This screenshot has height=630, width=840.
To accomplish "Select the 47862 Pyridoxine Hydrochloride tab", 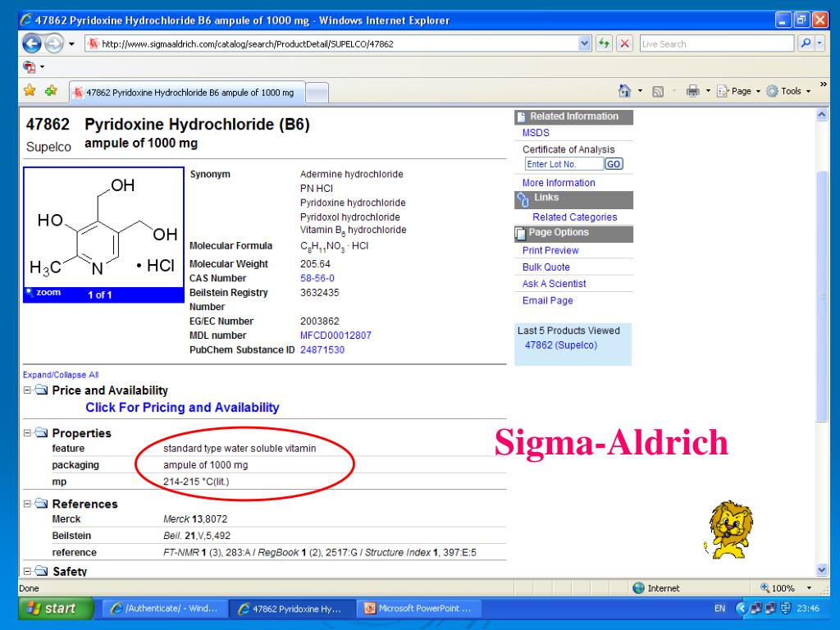I will tap(187, 92).
